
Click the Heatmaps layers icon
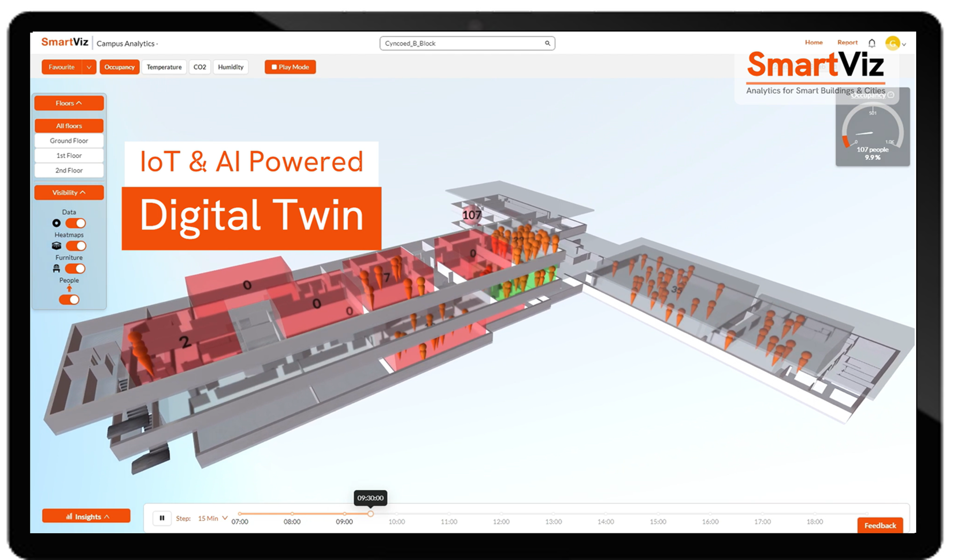point(57,245)
